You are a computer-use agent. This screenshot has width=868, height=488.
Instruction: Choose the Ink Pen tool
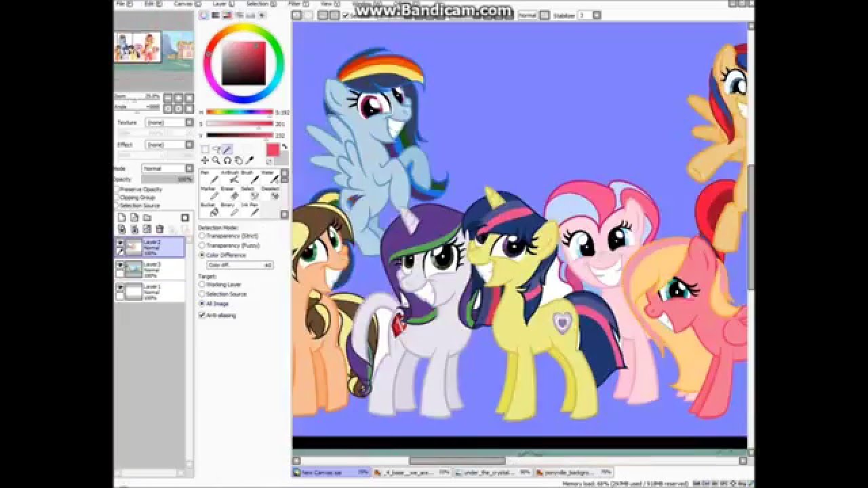(x=250, y=209)
